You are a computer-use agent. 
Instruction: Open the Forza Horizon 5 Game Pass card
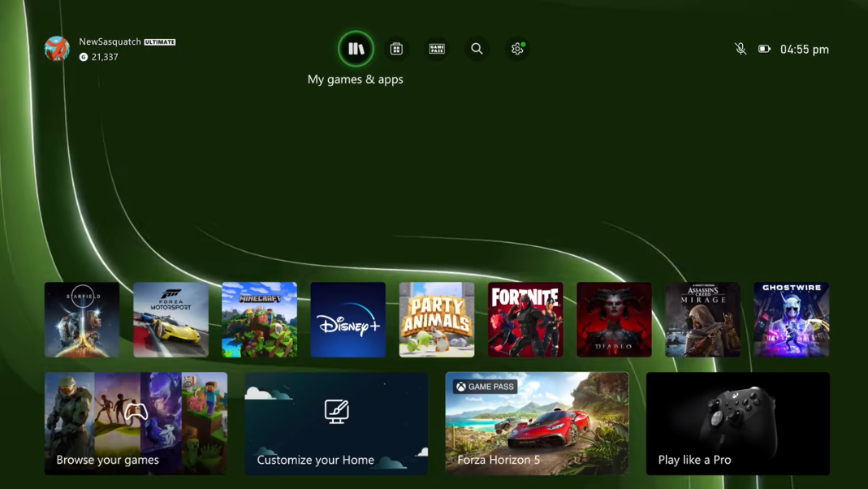(537, 423)
